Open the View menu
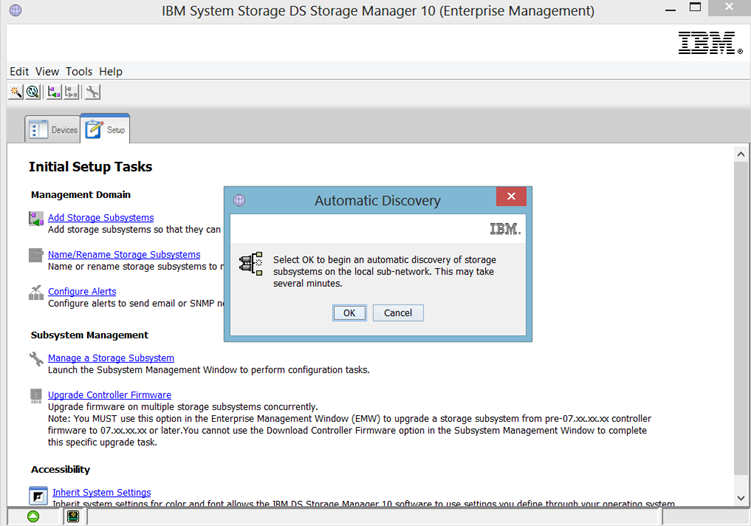Screen dimensions: 751x526 [x=47, y=71]
